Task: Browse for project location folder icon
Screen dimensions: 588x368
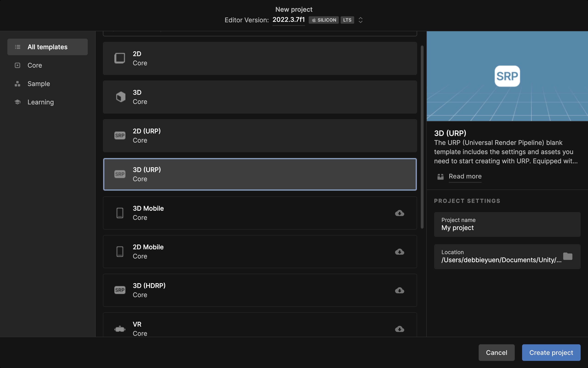Action: tap(568, 256)
